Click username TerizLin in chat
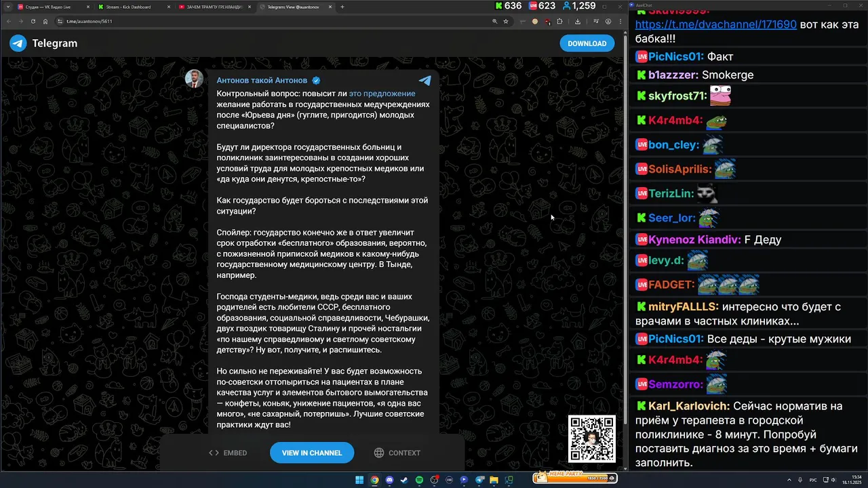 (671, 194)
